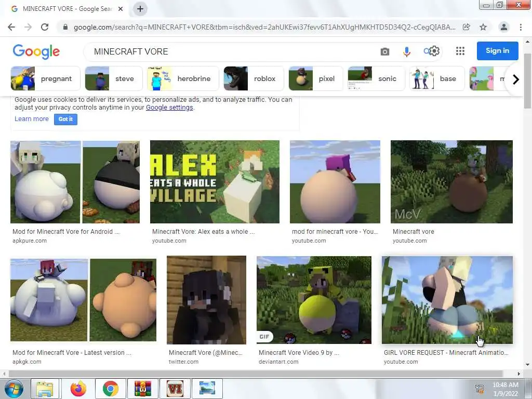Click the browser forward arrow
The image size is (532, 399).
[x=28, y=27]
